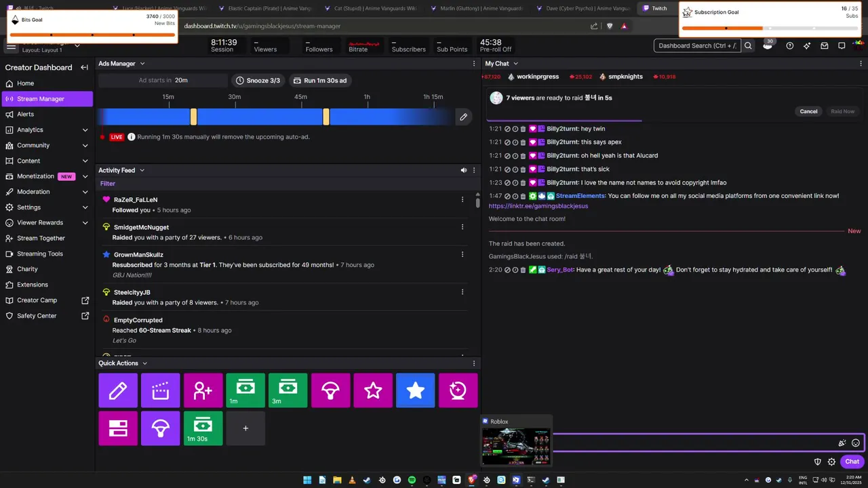Select Stream Manager in sidebar
Screen dimensions: 868x488
coord(46,99)
